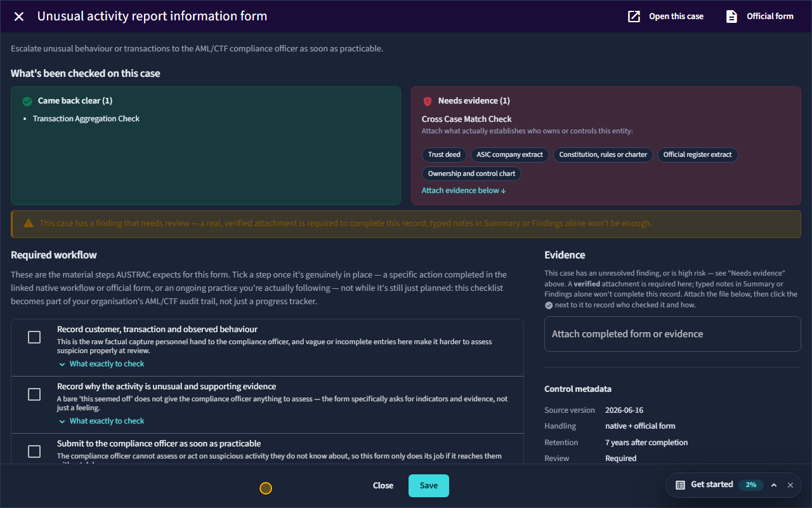Click the green Came back clear checkmark icon

click(x=27, y=101)
